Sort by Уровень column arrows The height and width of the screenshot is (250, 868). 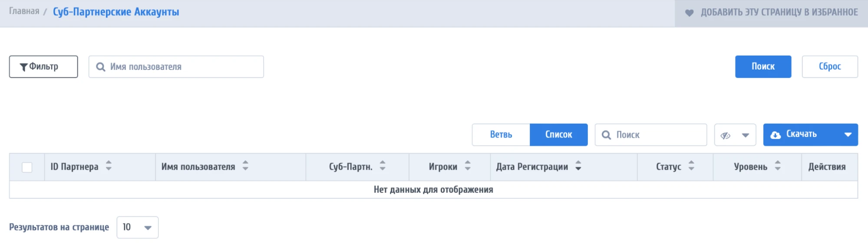[x=778, y=166]
